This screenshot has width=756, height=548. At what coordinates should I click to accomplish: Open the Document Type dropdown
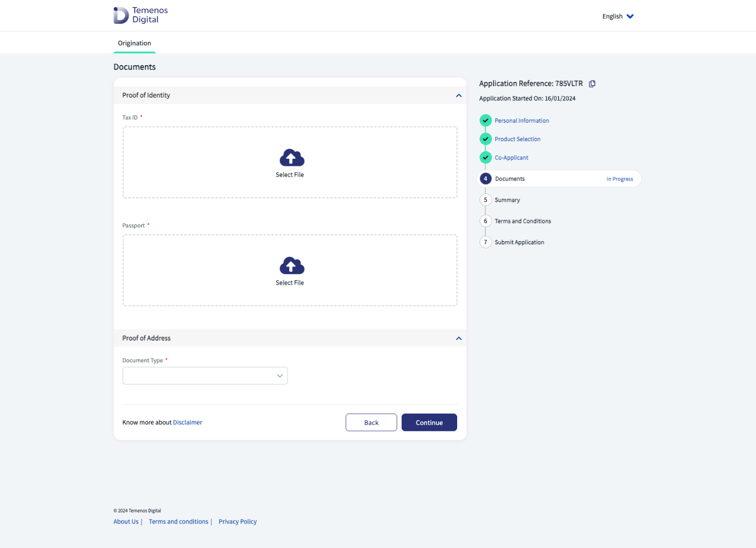[x=205, y=376]
